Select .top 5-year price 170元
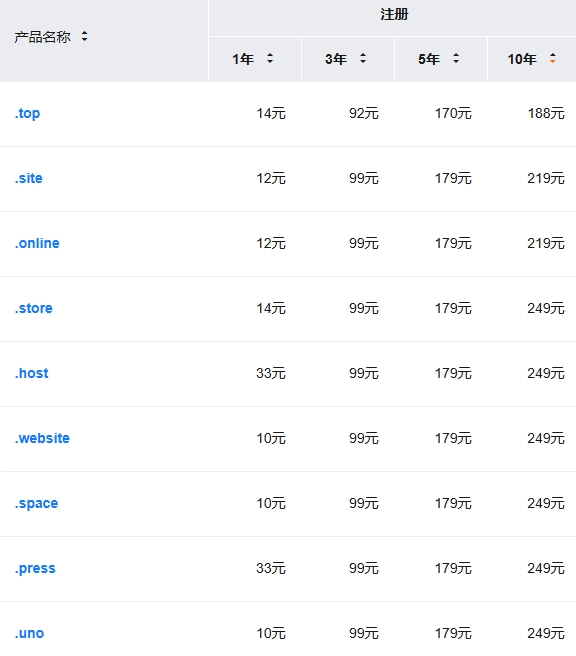Viewport: 576px width, 656px height. click(x=453, y=113)
